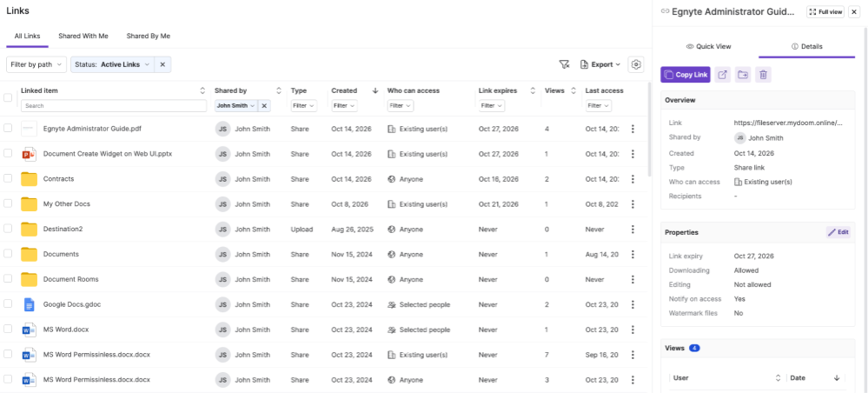Click the trash delete link icon

coord(764,75)
